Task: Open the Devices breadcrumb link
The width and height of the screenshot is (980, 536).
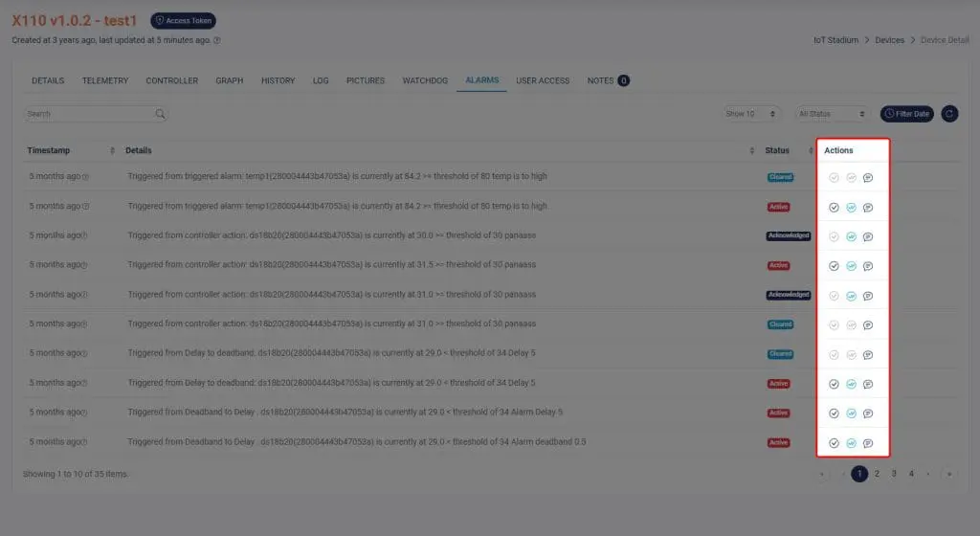Action: pos(889,40)
